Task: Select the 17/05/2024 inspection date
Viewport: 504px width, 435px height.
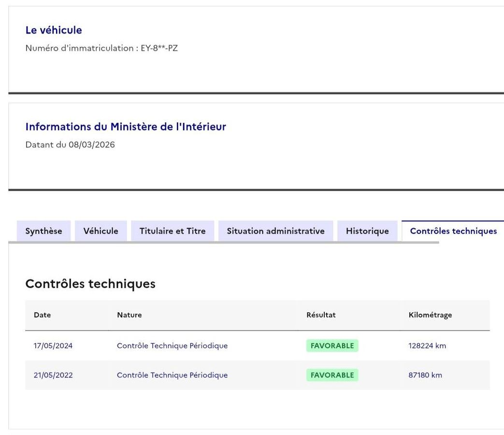Action: (53, 346)
